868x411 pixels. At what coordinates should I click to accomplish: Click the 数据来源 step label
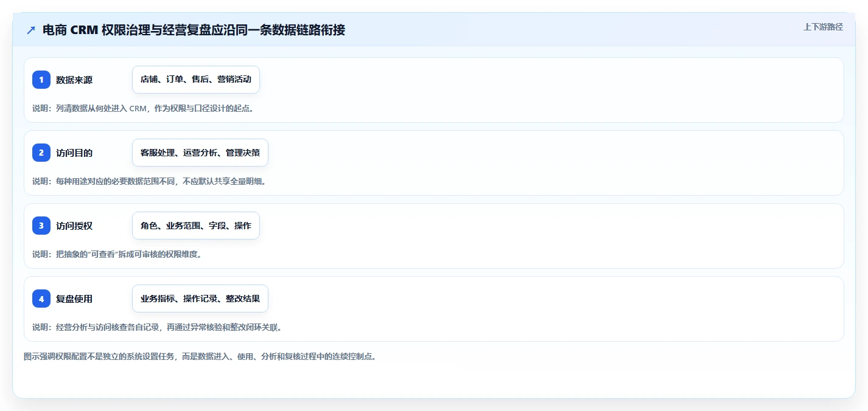click(x=74, y=80)
